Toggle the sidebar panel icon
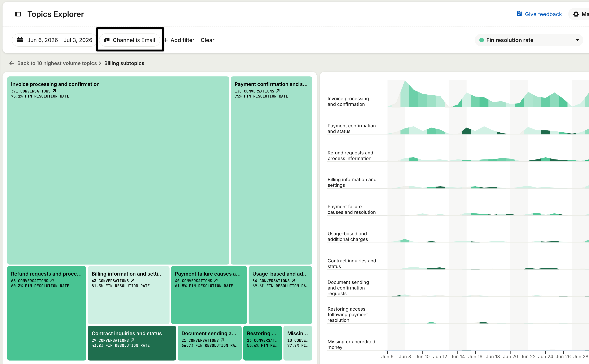Image resolution: width=589 pixels, height=364 pixels. pyautogui.click(x=18, y=14)
